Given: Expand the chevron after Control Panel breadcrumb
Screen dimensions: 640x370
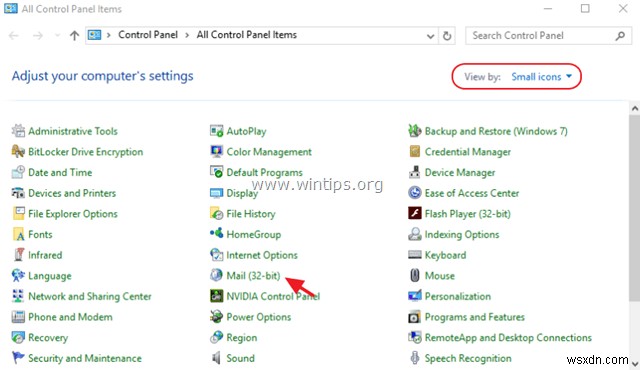Looking at the screenshot, I should 187,35.
